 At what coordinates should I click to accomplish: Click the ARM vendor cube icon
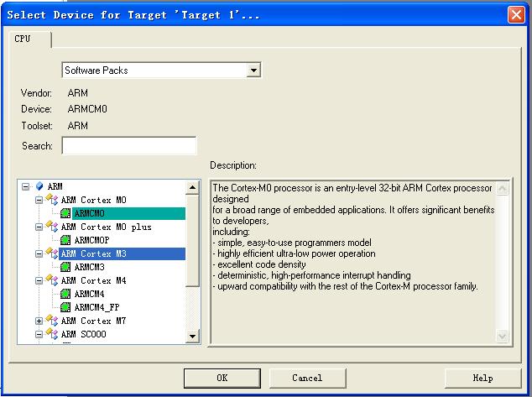click(x=39, y=186)
